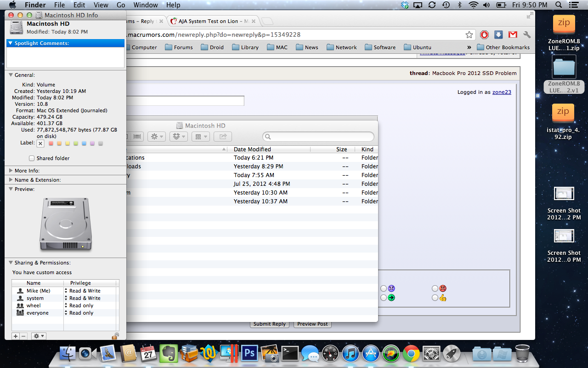588x368 pixels.
Task: Click the Submit Reply button
Action: (269, 324)
